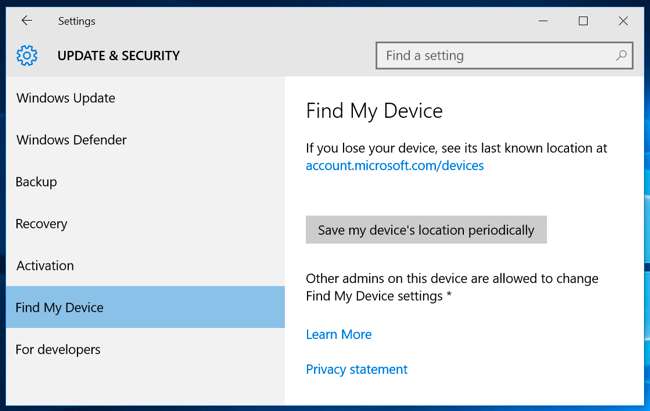The height and width of the screenshot is (411, 650).
Task: Select Windows Defender in the sidebar
Action: [71, 140]
